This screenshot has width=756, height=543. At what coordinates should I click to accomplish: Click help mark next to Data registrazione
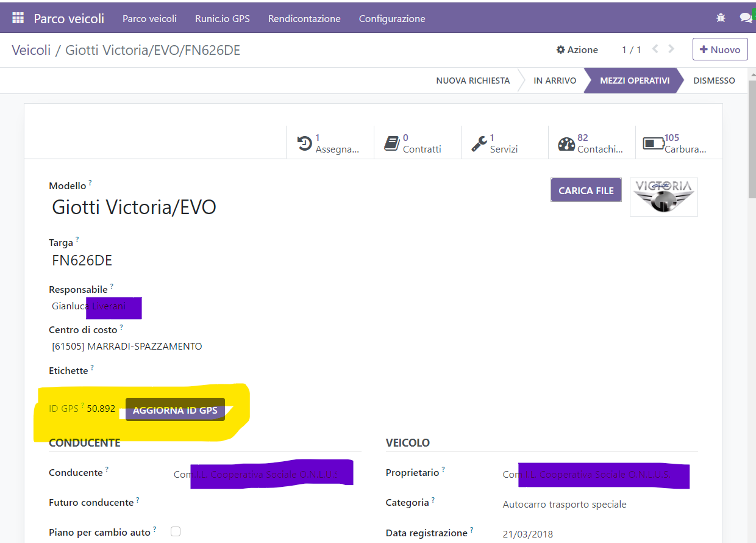tap(471, 530)
